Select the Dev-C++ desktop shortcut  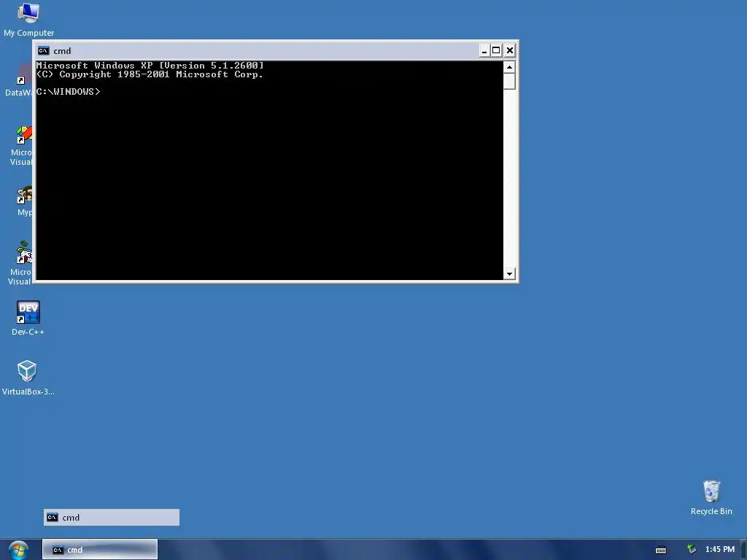click(28, 318)
